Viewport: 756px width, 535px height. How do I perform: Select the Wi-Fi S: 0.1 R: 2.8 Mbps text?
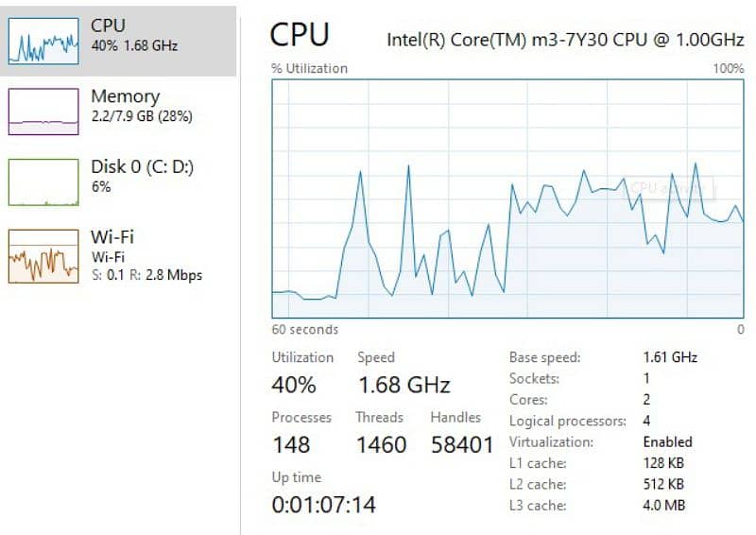click(x=146, y=275)
